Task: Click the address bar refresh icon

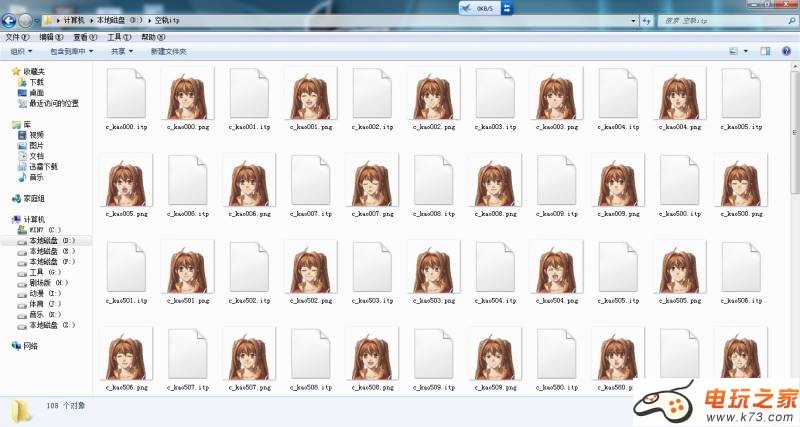Action: (x=645, y=20)
